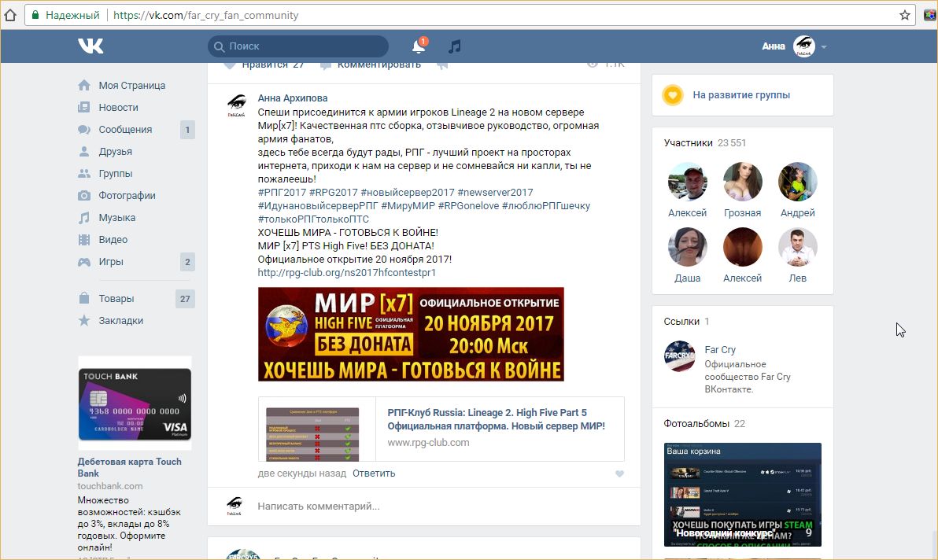Open member Алексей with the cap avatar

coord(687,182)
